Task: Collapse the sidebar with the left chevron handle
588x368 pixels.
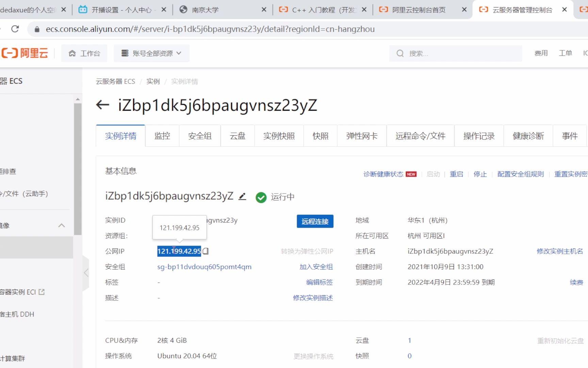Action: click(x=86, y=273)
